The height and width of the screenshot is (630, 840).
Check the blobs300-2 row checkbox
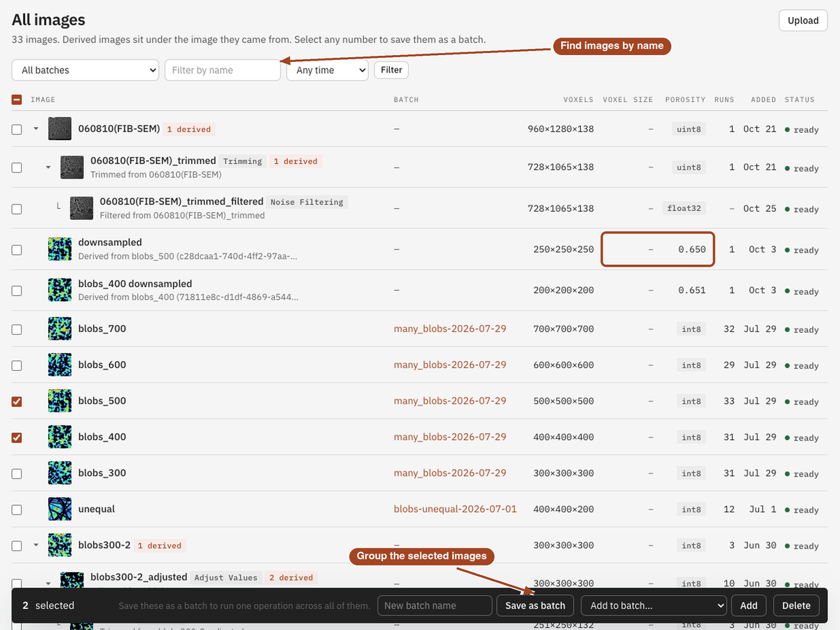pos(17,546)
